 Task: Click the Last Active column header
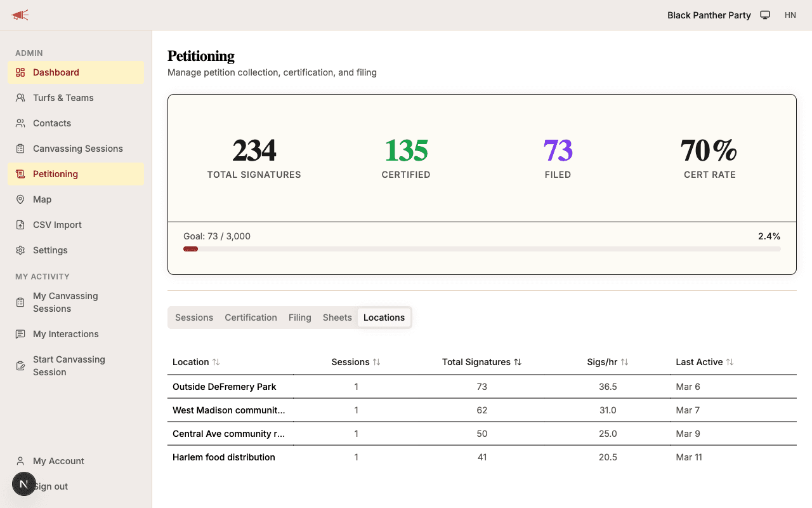pos(705,362)
